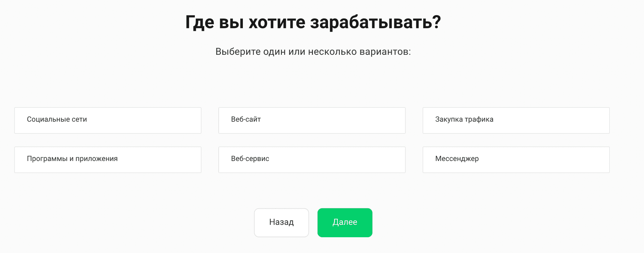Go back with the Назад button
Viewport: 644px width, 253px height.
point(281,222)
